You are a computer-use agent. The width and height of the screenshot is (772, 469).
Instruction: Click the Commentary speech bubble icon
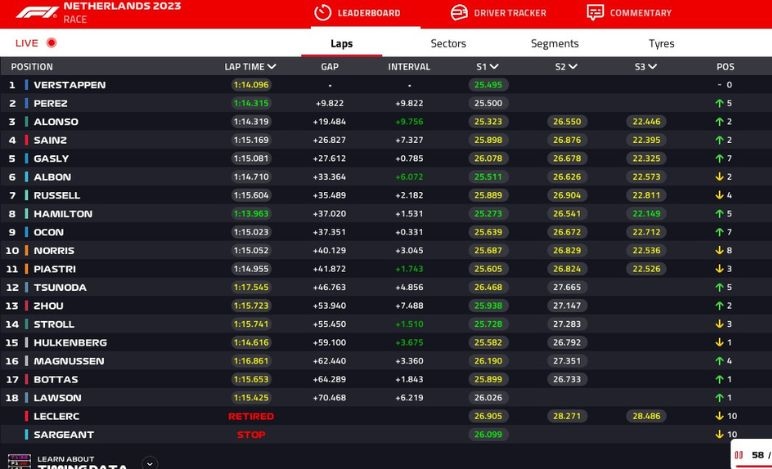(595, 13)
